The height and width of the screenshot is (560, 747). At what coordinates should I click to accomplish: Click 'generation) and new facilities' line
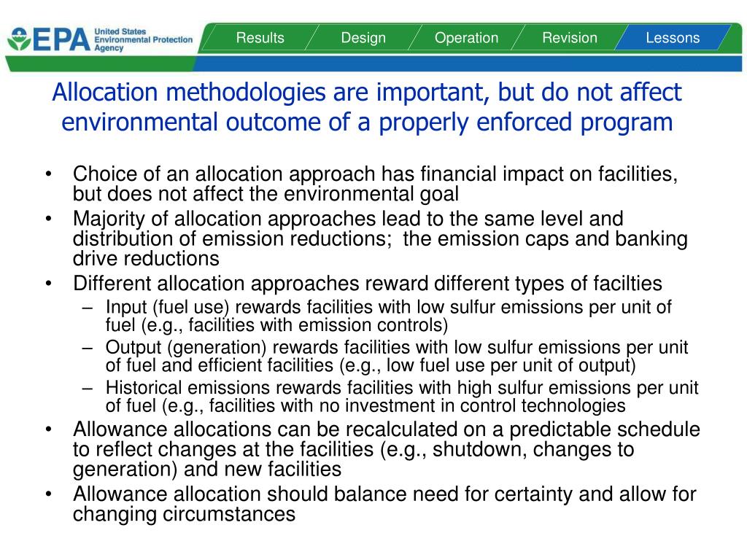(206, 469)
